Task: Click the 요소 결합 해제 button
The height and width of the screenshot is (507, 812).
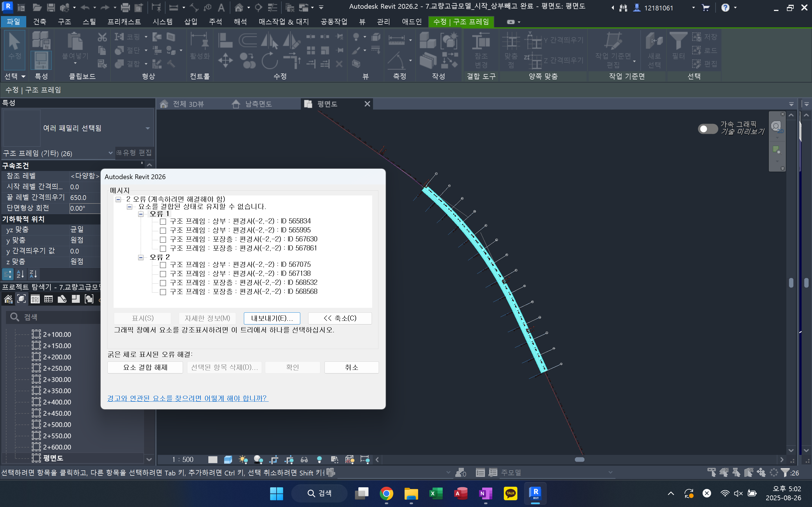Action: click(x=145, y=367)
